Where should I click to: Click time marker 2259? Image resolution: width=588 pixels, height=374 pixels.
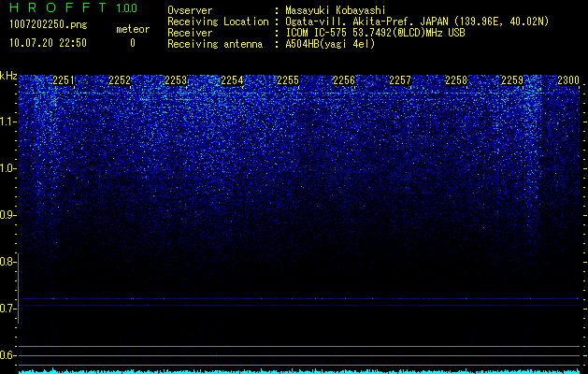pos(512,80)
